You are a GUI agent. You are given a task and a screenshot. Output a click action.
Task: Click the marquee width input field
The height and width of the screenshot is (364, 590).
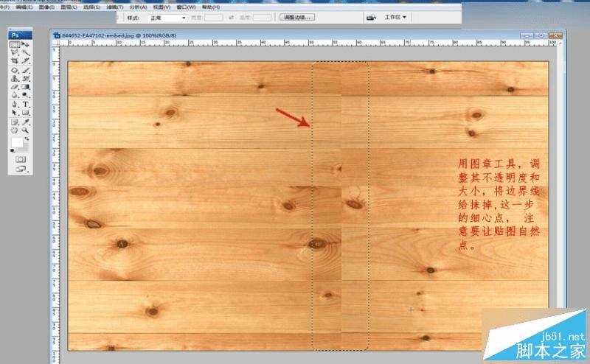pos(213,18)
